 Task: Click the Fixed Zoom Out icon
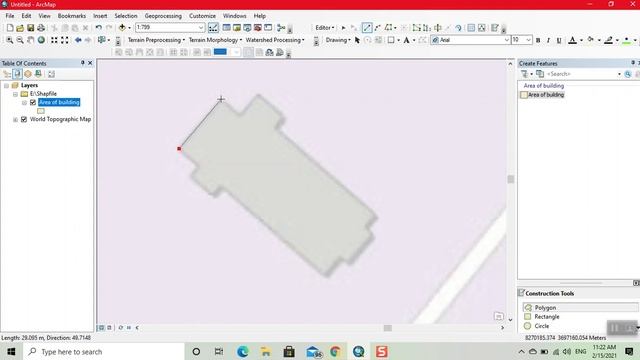(64, 40)
